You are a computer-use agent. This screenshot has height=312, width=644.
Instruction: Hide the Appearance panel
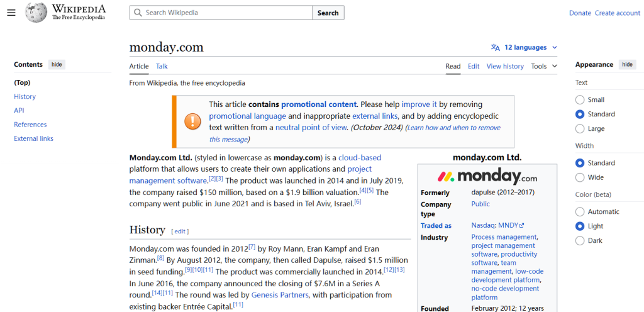click(627, 64)
